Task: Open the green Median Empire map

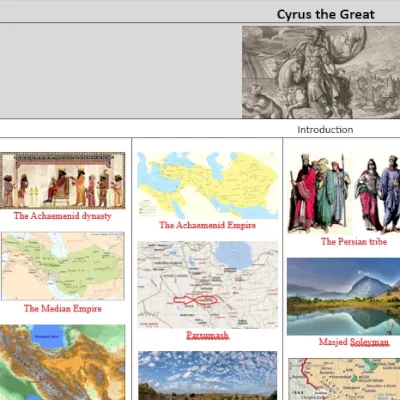Action: tap(63, 266)
